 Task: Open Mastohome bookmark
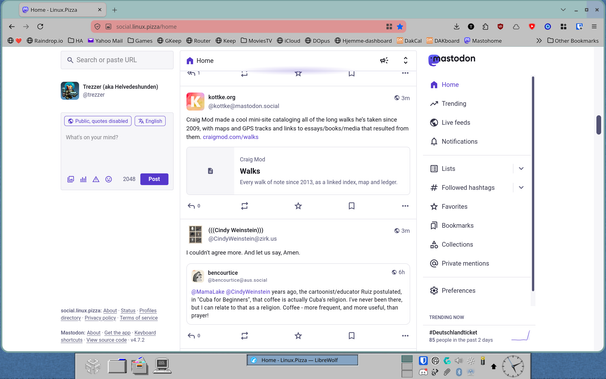(x=483, y=41)
